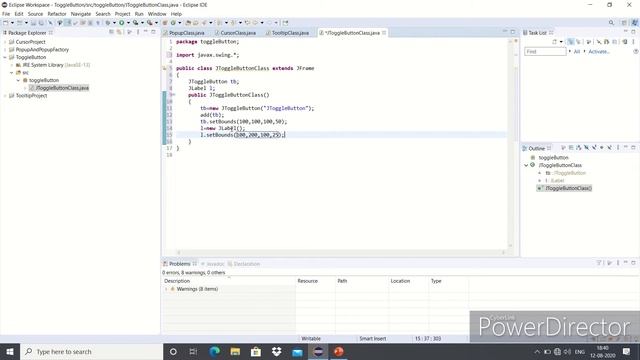
Task: Click the Problems view filter icon
Action: (599, 263)
